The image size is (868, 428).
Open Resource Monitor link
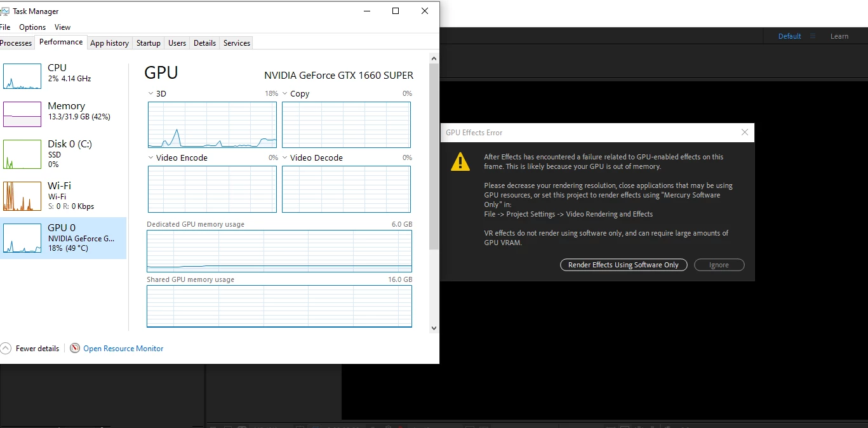(x=123, y=349)
